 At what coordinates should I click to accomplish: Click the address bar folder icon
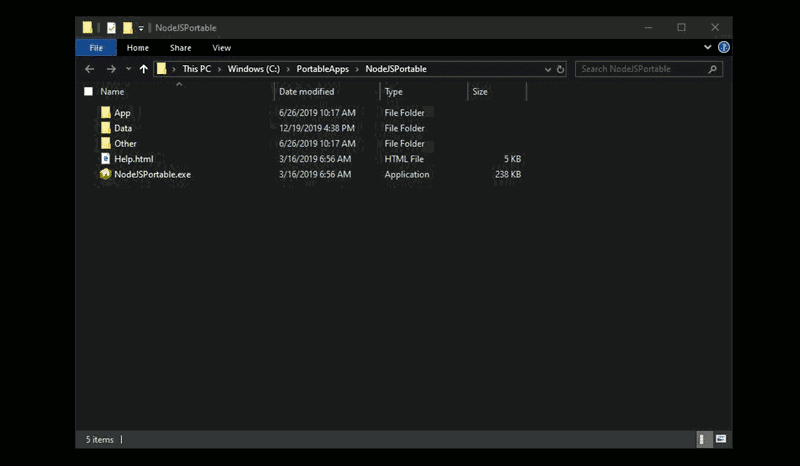click(161, 68)
